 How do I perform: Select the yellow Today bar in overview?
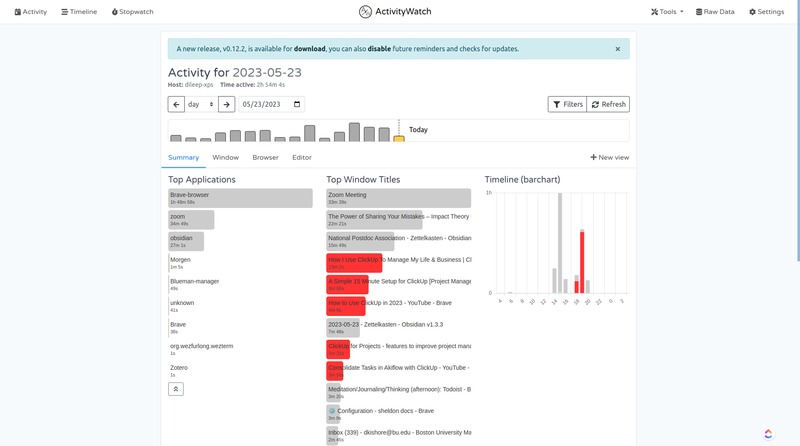398,139
